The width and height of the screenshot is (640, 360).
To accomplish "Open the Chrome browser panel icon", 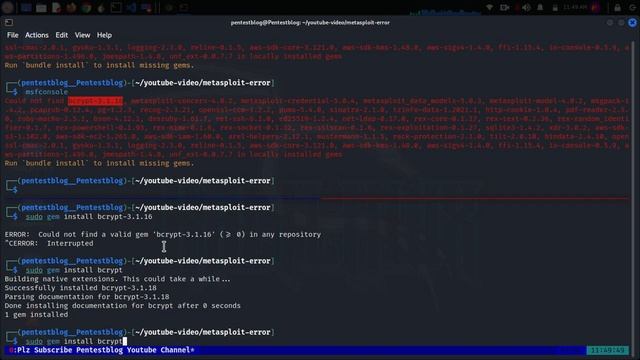I will pos(86,7).
